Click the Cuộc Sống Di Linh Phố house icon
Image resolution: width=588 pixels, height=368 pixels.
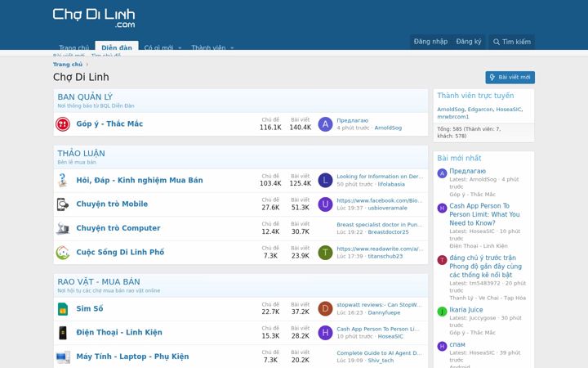point(63,253)
